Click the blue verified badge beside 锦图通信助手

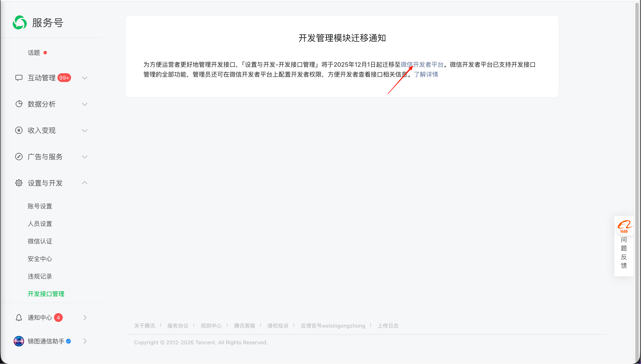click(x=68, y=341)
